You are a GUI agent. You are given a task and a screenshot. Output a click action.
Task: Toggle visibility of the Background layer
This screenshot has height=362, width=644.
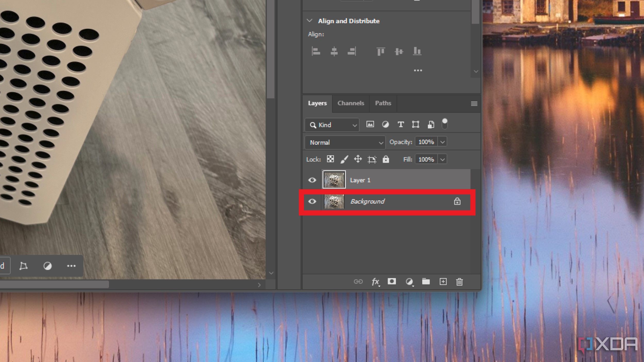312,202
